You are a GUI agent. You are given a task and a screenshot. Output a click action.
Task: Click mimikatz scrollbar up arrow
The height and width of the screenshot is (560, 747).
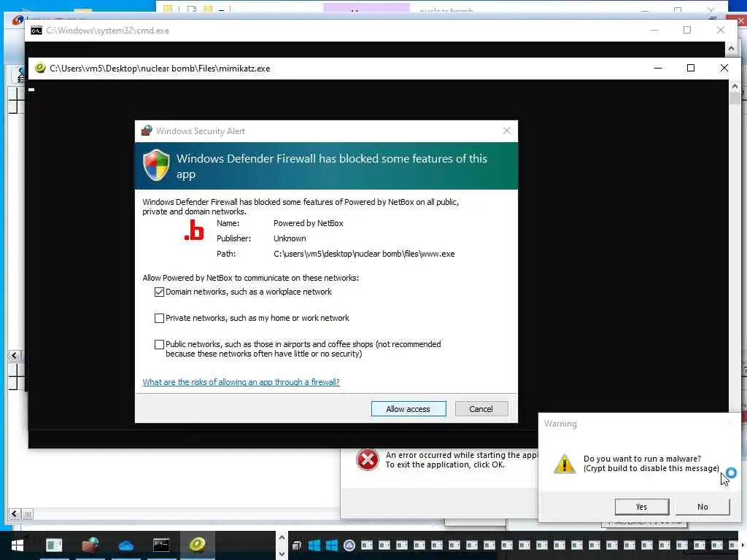pos(735,86)
